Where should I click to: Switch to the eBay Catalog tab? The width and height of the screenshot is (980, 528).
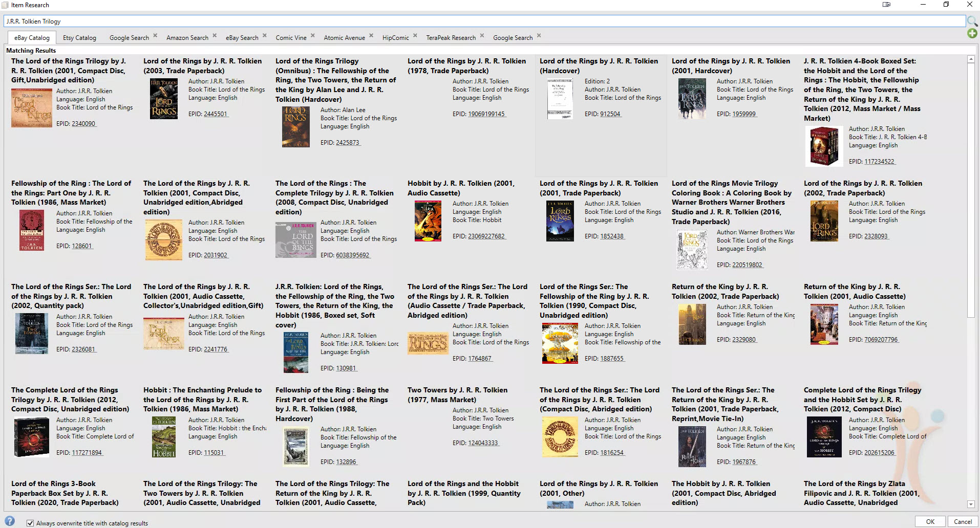[x=32, y=38]
